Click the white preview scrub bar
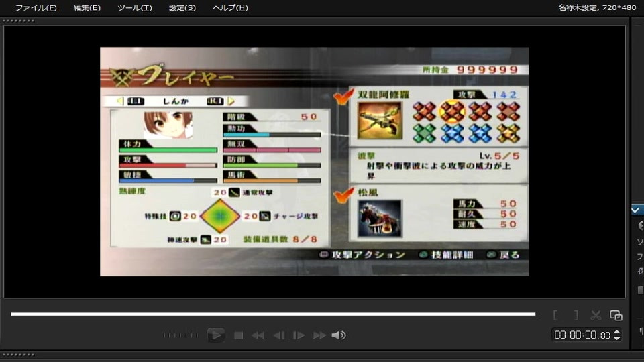 [273, 314]
